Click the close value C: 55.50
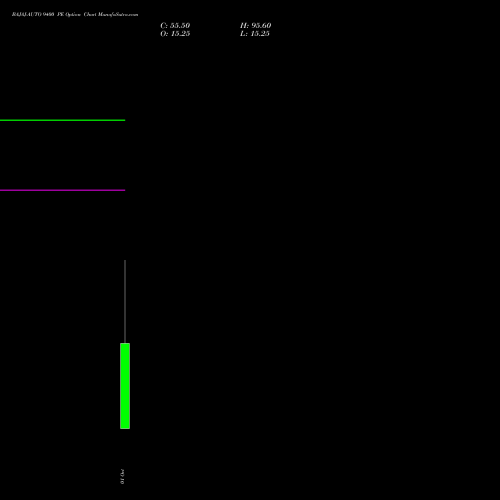Screen dimensions: 500x500 coord(175,26)
